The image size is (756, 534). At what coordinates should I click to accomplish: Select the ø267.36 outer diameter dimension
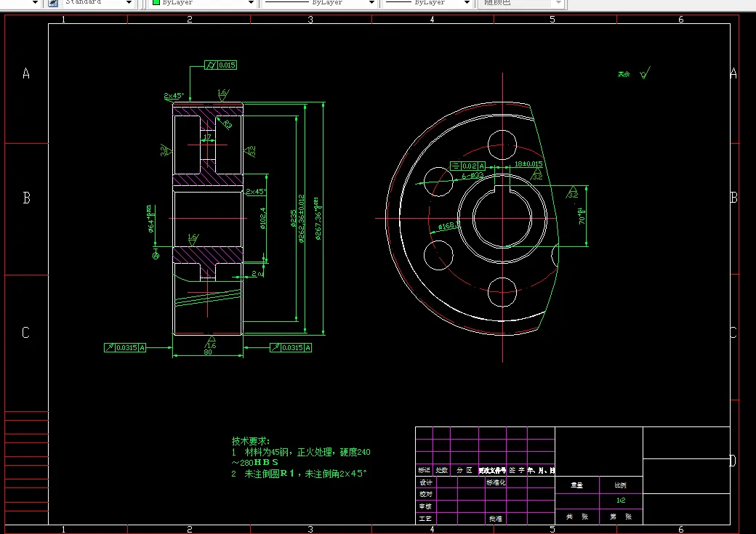coord(318,219)
